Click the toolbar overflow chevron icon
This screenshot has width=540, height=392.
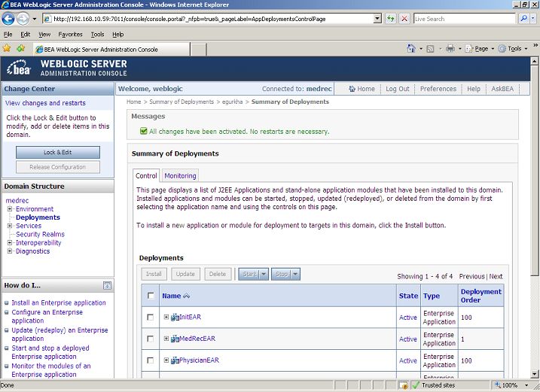535,45
